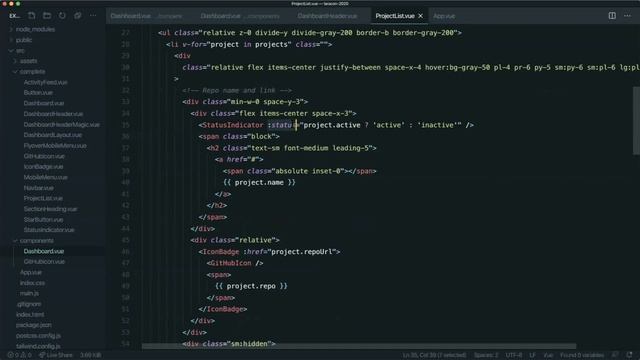Open GitHubIcon.vue under the complete folder
The width and height of the screenshot is (640, 360).
pyautogui.click(x=44, y=156)
